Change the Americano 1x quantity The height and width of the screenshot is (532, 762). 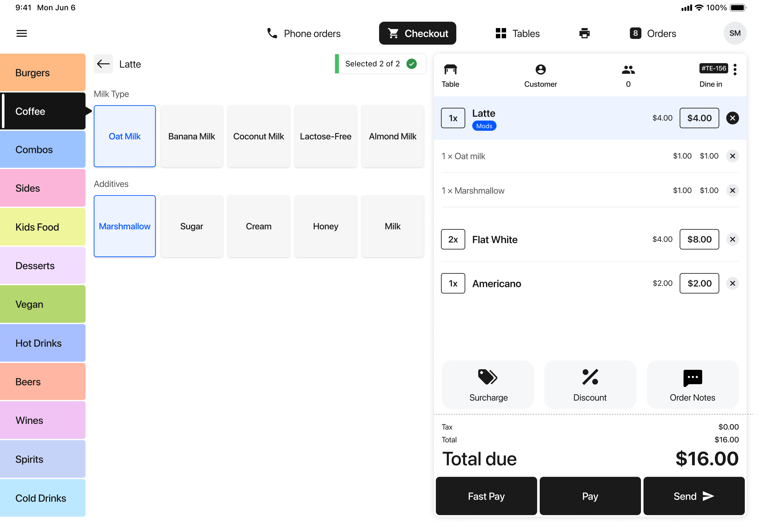coord(453,283)
